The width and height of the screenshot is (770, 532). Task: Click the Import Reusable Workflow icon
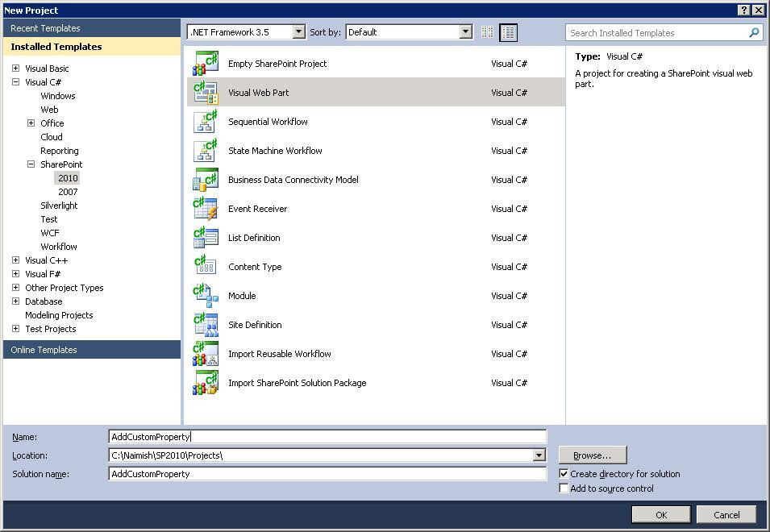206,353
